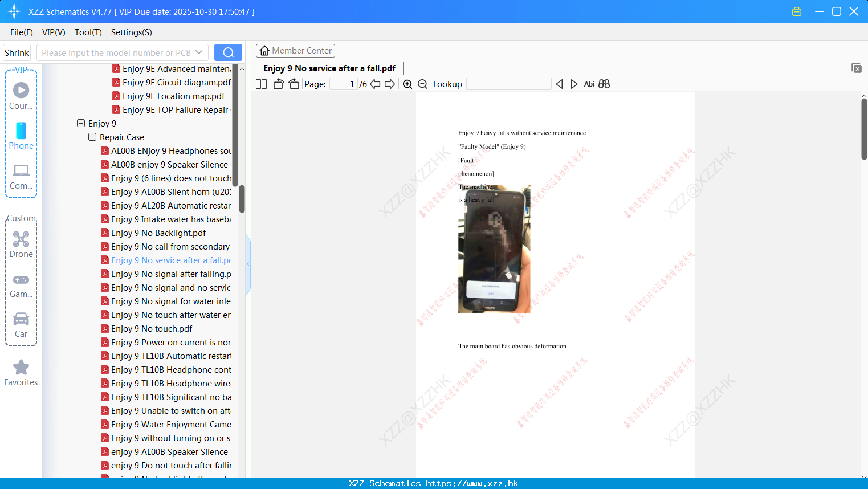The height and width of the screenshot is (489, 868).
Task: Open the Settings menu
Action: click(132, 32)
